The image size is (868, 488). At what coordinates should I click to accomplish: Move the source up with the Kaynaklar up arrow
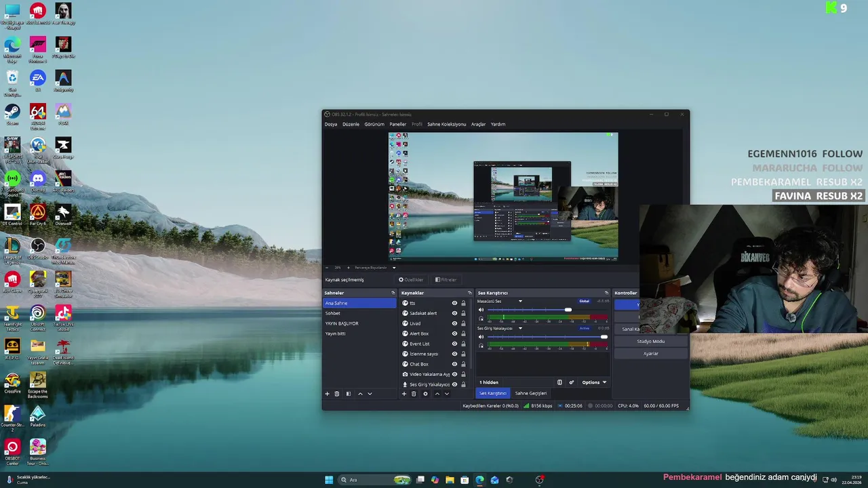coord(437,394)
